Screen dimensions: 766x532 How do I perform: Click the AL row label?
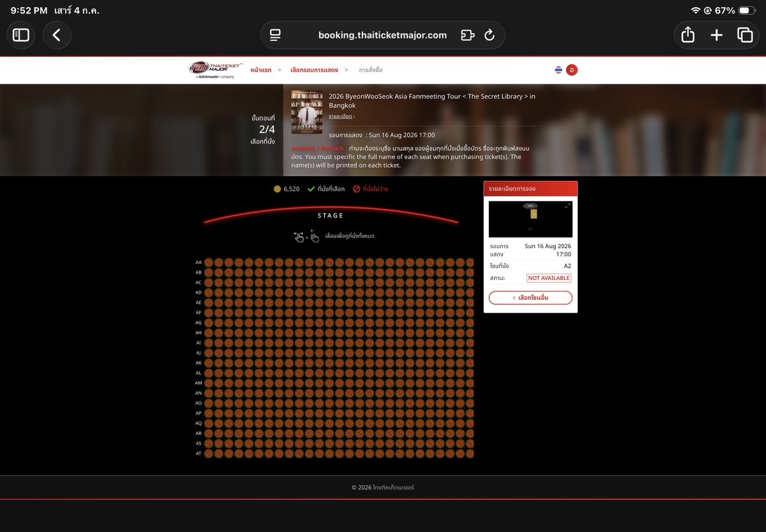click(x=199, y=373)
